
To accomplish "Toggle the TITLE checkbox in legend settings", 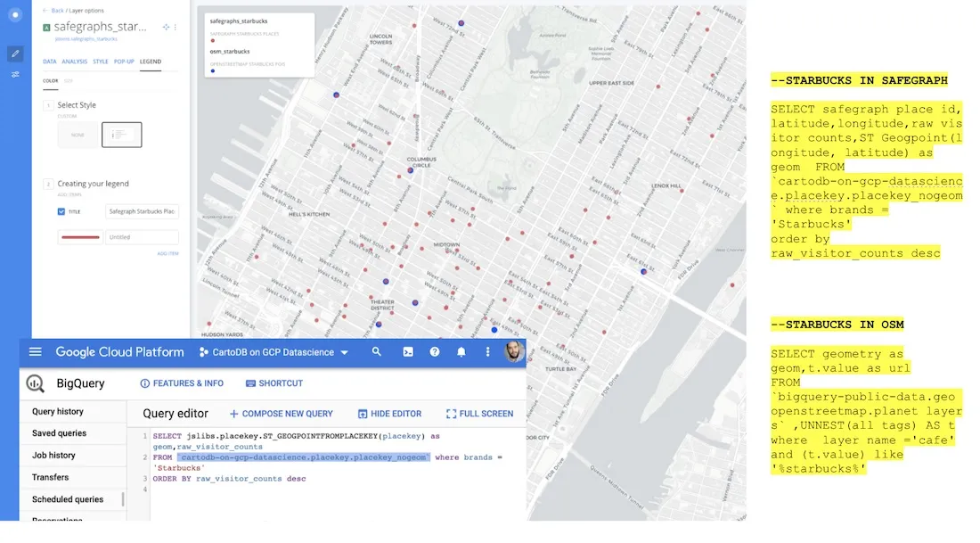I will click(61, 212).
